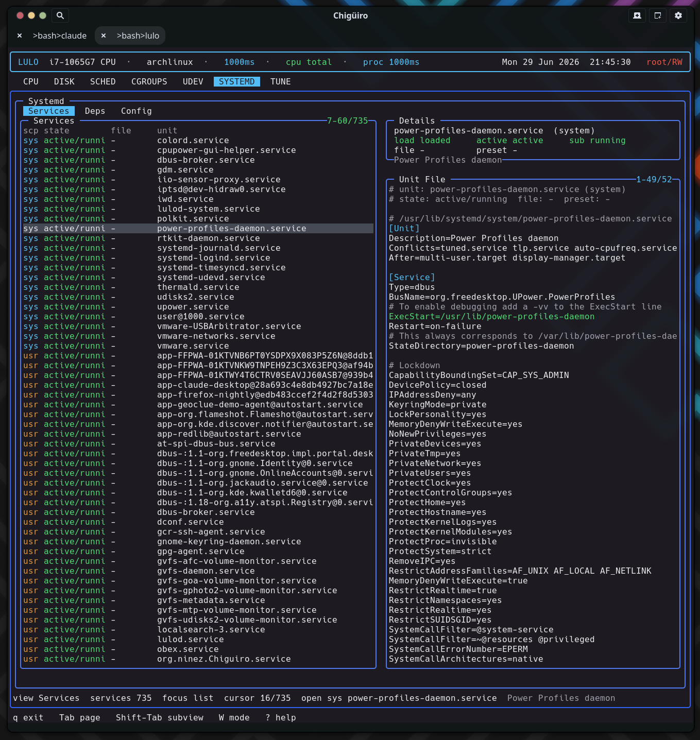Viewport: 700px width, 740px height.
Task: Click the screen icon left of the gear
Action: 658,15
